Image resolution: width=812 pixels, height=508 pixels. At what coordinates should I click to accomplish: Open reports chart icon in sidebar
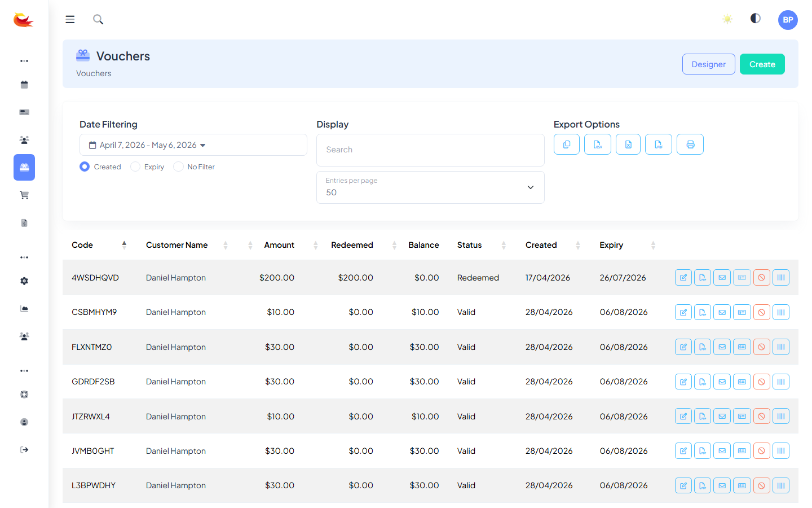[x=24, y=309]
